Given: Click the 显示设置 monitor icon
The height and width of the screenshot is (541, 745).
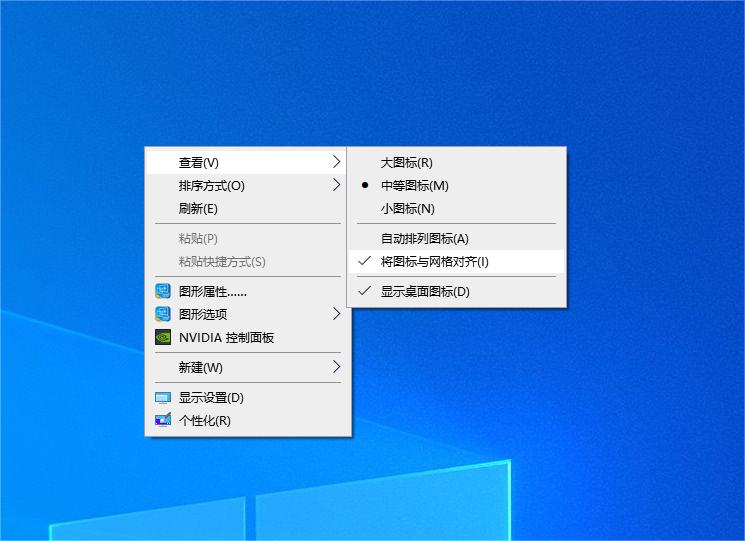Looking at the screenshot, I should 163,398.
